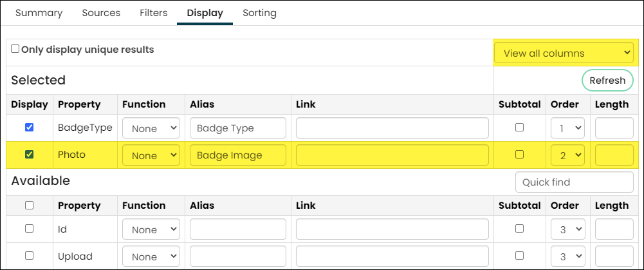Viewport: 644px width, 270px height.
Task: Click the Refresh button
Action: pyautogui.click(x=607, y=81)
